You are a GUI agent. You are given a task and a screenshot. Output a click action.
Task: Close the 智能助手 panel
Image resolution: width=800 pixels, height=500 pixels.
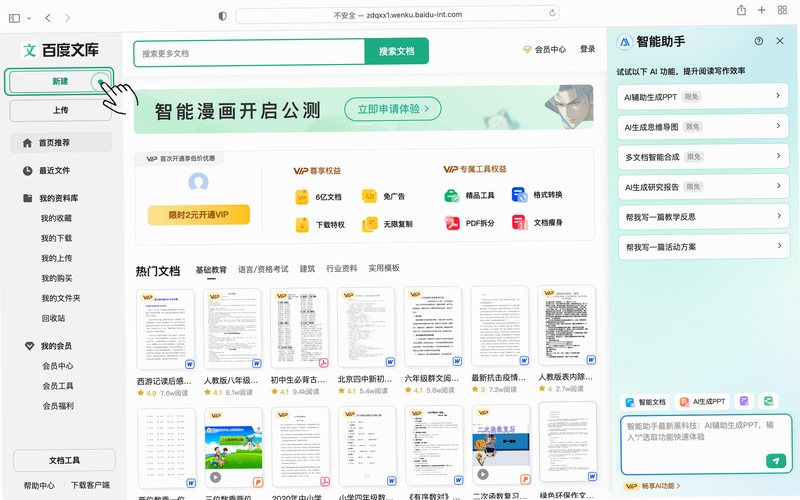(x=780, y=41)
